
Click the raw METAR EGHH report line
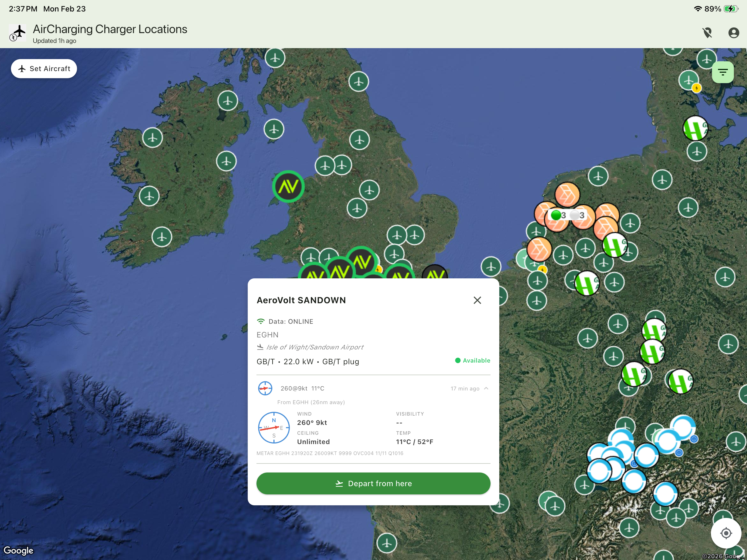click(330, 453)
